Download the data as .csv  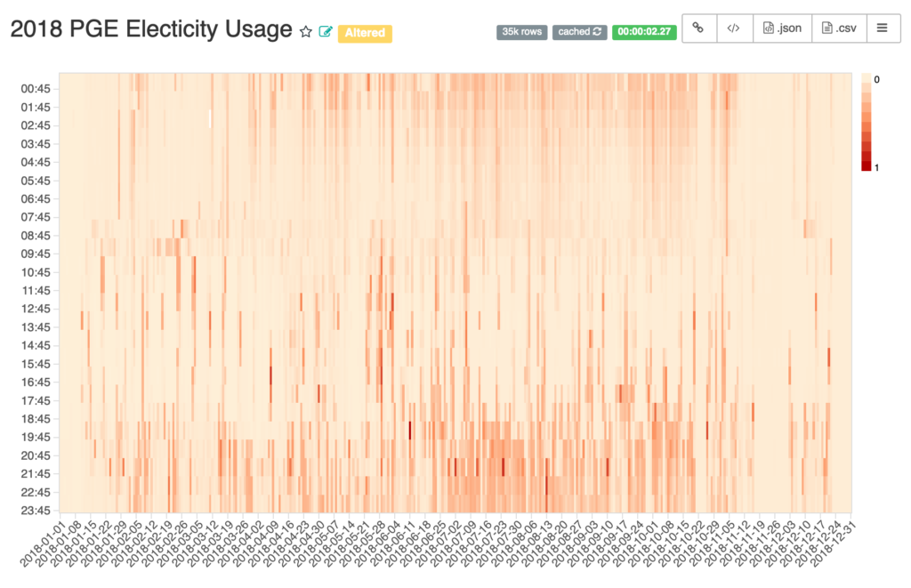click(839, 28)
